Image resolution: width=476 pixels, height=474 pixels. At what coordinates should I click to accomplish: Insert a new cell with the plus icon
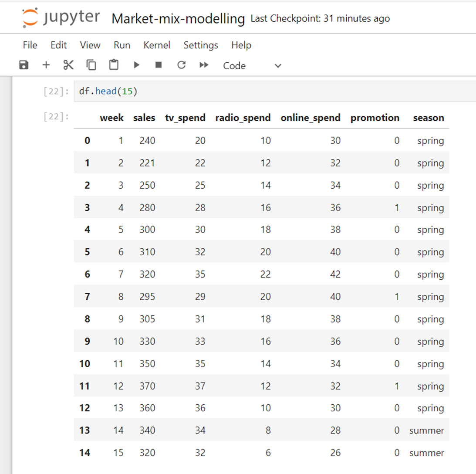point(46,64)
